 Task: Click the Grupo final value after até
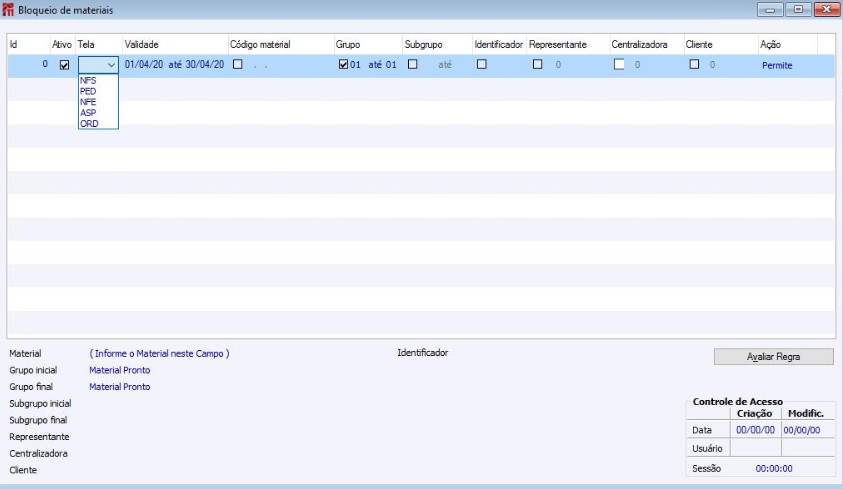point(391,65)
